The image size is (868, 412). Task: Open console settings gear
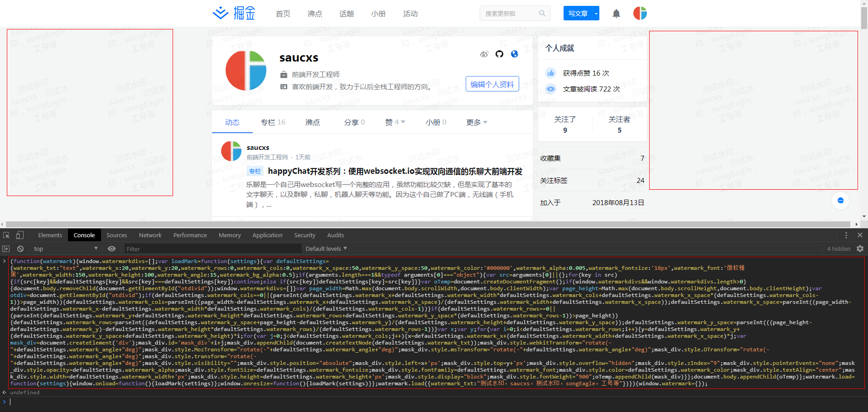click(860, 249)
